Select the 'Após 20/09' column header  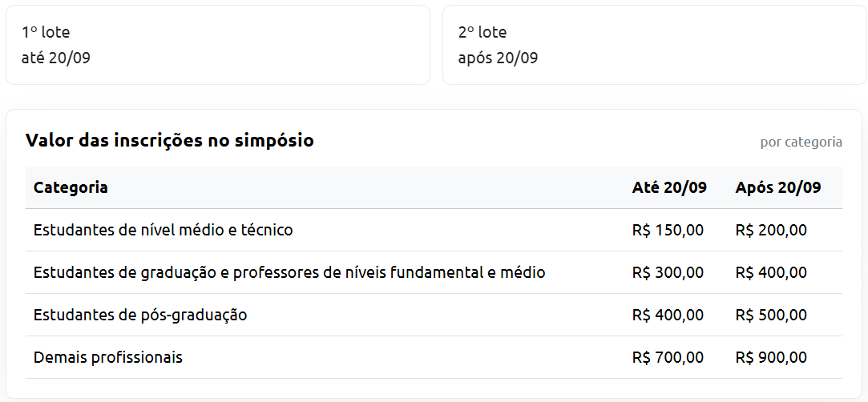pyautogui.click(x=778, y=188)
